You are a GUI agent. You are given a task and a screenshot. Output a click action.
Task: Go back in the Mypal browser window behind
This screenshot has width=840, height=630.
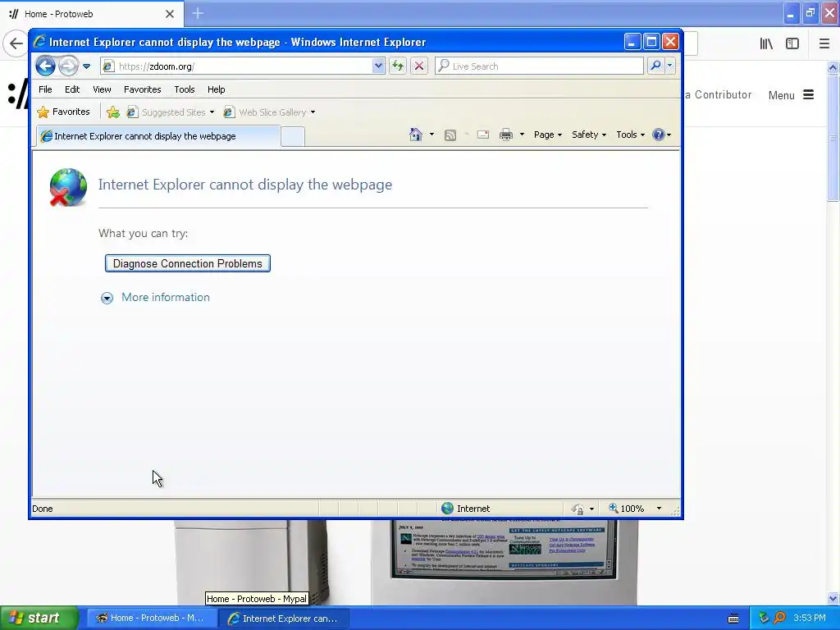click(16, 43)
